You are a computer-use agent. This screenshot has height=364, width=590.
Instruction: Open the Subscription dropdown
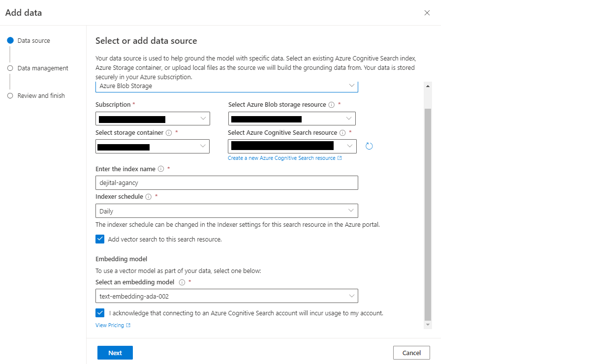click(x=153, y=119)
